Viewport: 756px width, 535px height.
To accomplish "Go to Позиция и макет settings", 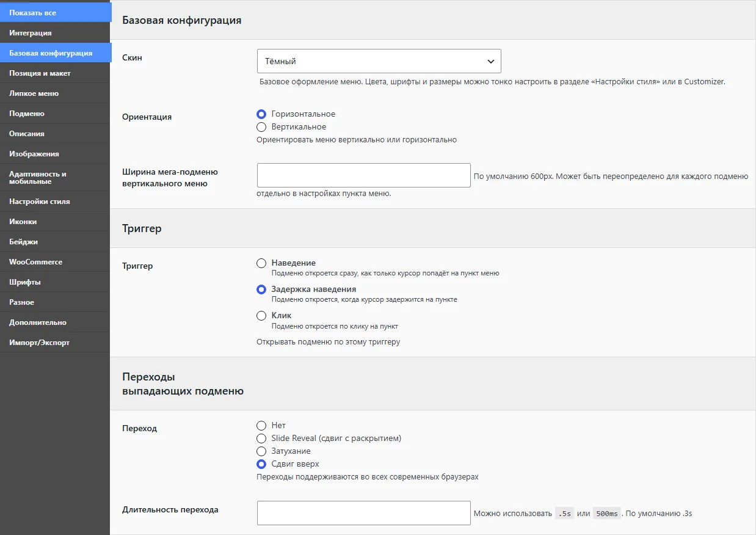I will (55, 73).
